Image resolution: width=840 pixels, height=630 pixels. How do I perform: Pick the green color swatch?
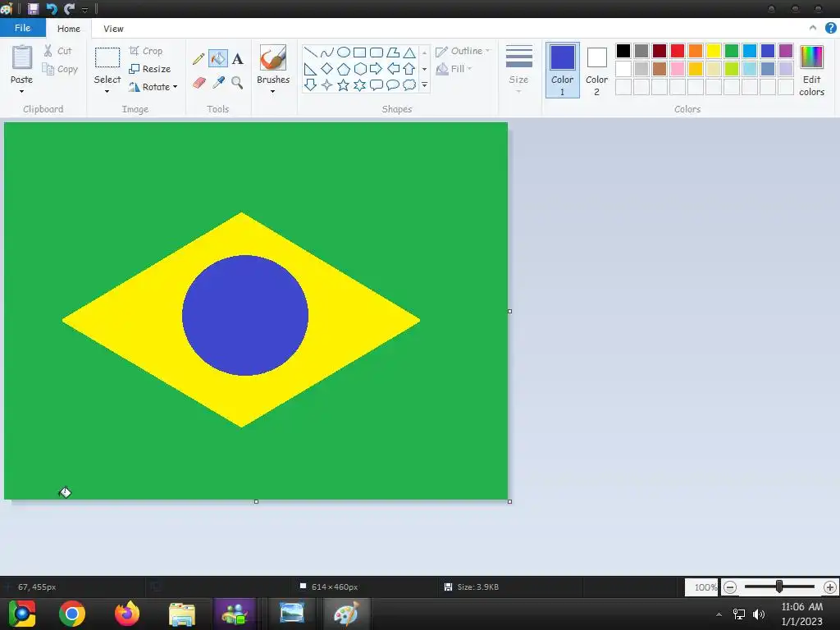(731, 51)
